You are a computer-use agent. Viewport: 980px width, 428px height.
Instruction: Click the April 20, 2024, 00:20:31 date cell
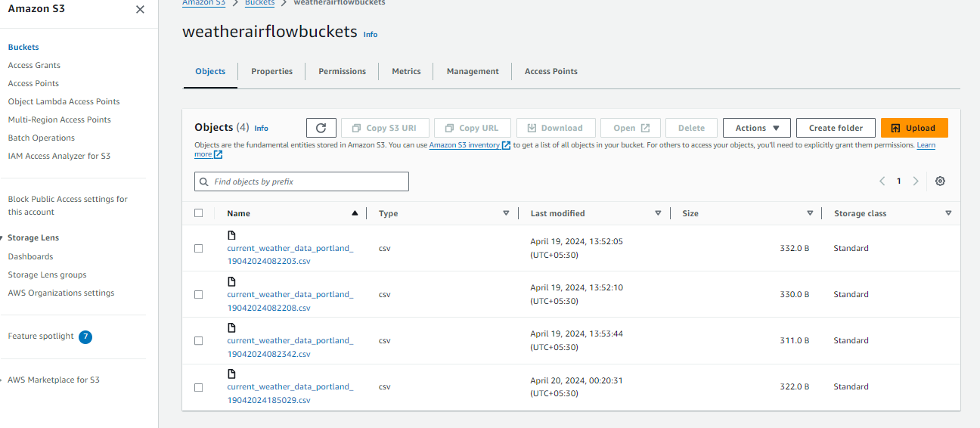[576, 386]
